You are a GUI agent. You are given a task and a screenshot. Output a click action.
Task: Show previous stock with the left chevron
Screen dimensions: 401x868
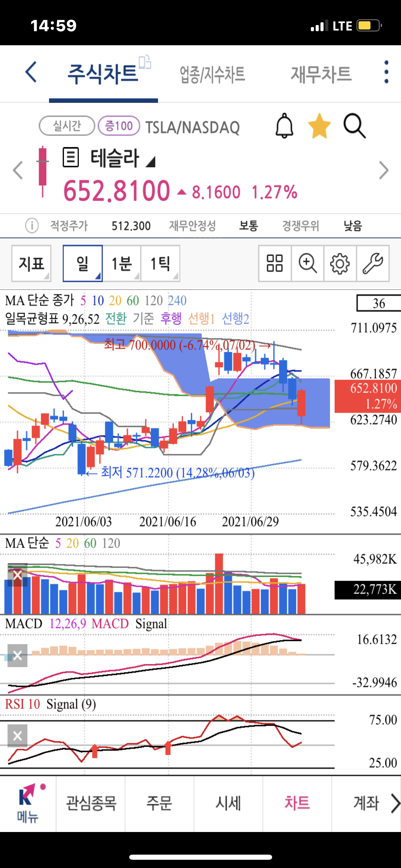[18, 170]
